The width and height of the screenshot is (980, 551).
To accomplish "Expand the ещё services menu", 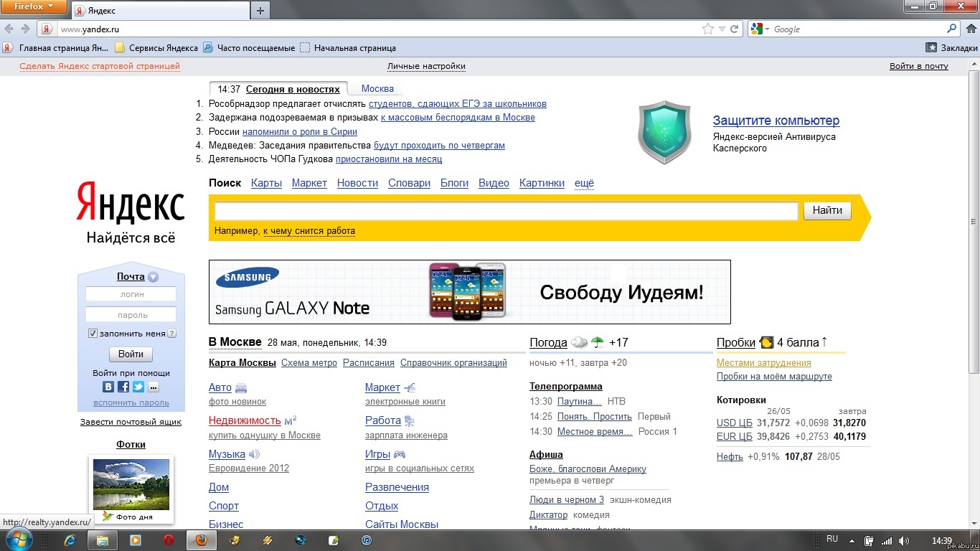I will [585, 183].
